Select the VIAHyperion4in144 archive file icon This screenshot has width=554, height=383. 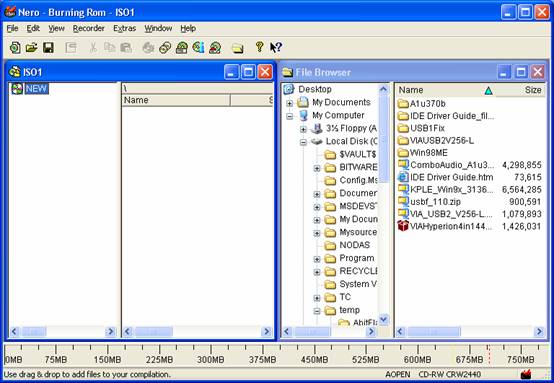[403, 226]
